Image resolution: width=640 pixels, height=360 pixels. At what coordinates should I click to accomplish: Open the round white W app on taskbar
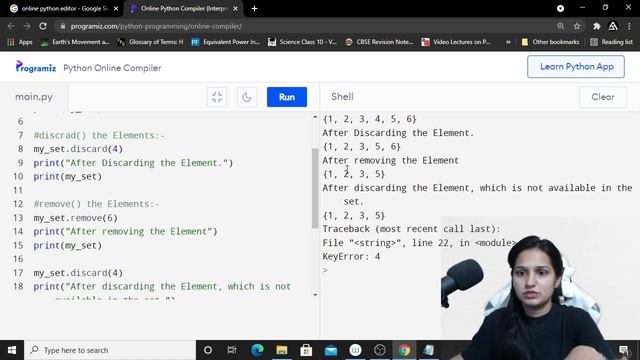(356, 350)
